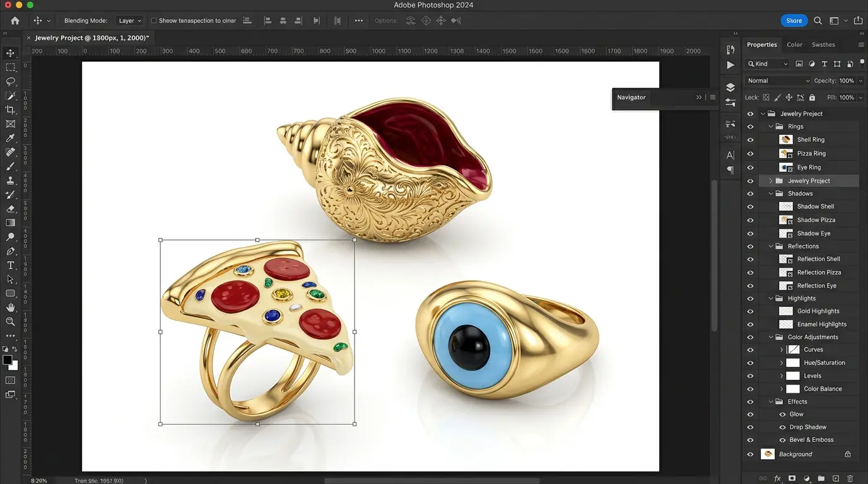The image size is (868, 484).
Task: Switch to the Color tab
Action: [x=794, y=45]
